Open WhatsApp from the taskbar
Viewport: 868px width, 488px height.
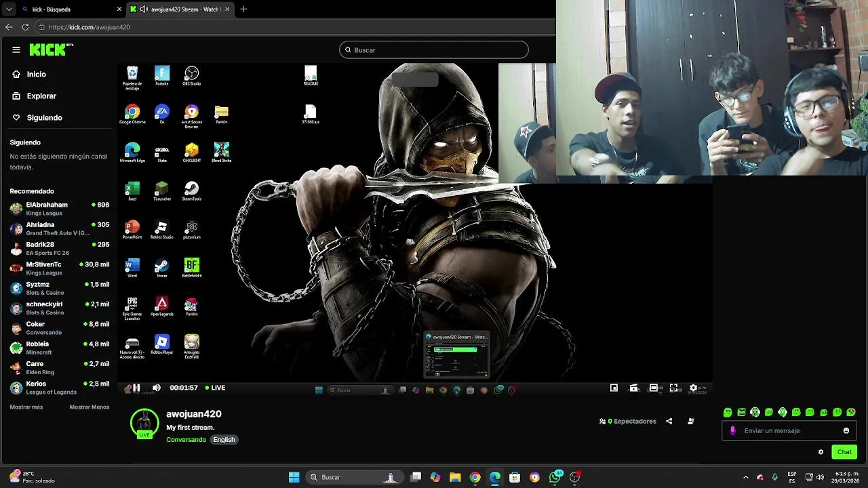coord(555,477)
